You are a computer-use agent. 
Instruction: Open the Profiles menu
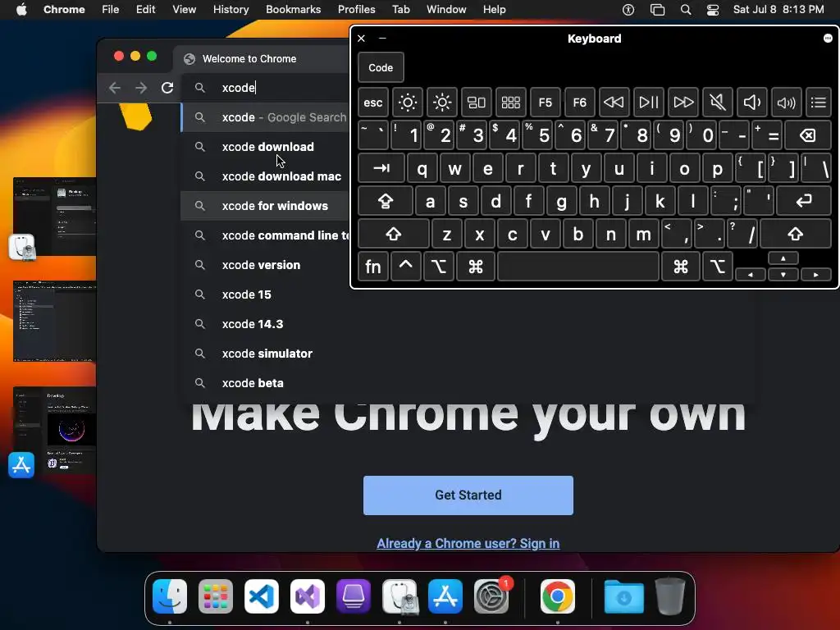coord(356,10)
